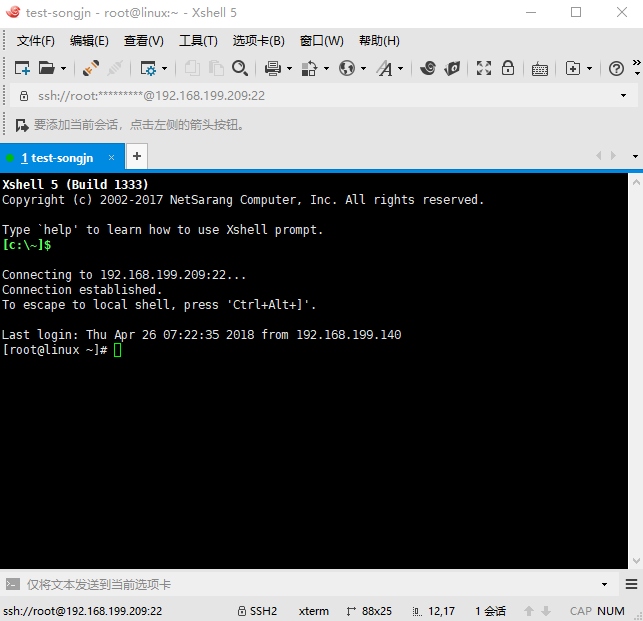Click the terminal scrollbar up arrow
Screen dimensions: 643x621
[636, 182]
